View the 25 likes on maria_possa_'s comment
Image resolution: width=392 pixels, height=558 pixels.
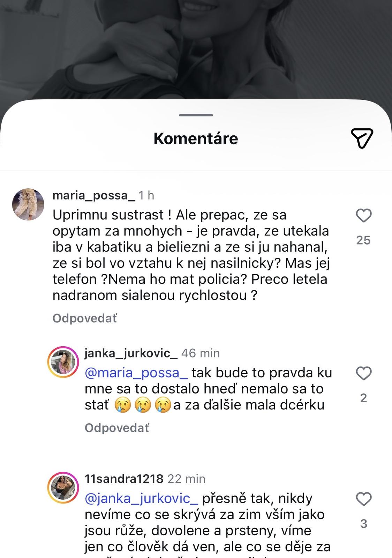point(363,240)
